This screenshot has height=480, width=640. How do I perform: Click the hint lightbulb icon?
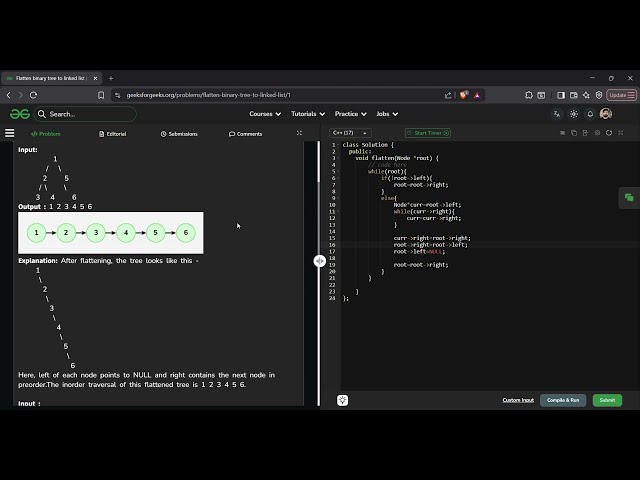tap(343, 400)
